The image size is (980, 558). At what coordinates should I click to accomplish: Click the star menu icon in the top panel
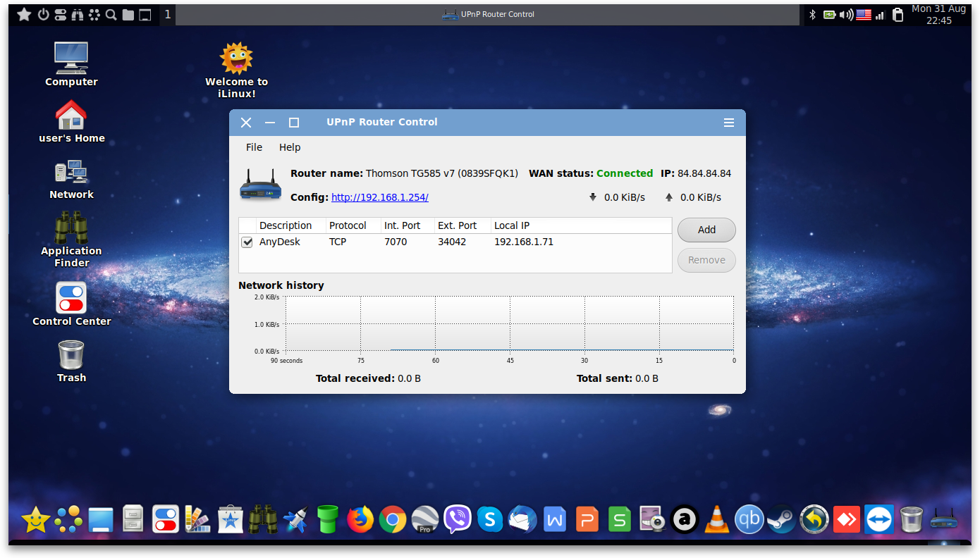24,14
